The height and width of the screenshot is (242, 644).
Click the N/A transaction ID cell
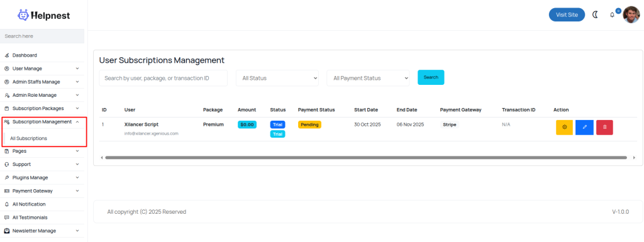(506, 124)
